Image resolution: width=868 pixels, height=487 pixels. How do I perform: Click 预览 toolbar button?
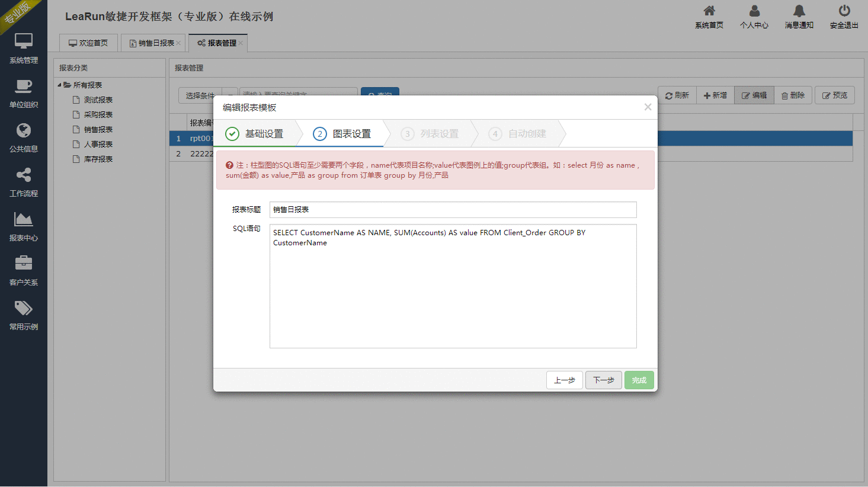835,95
